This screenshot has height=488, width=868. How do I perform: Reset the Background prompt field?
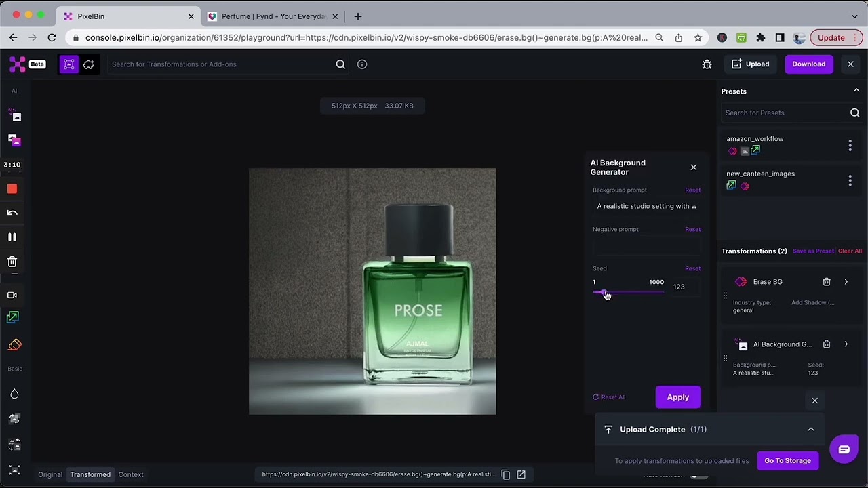coord(692,190)
